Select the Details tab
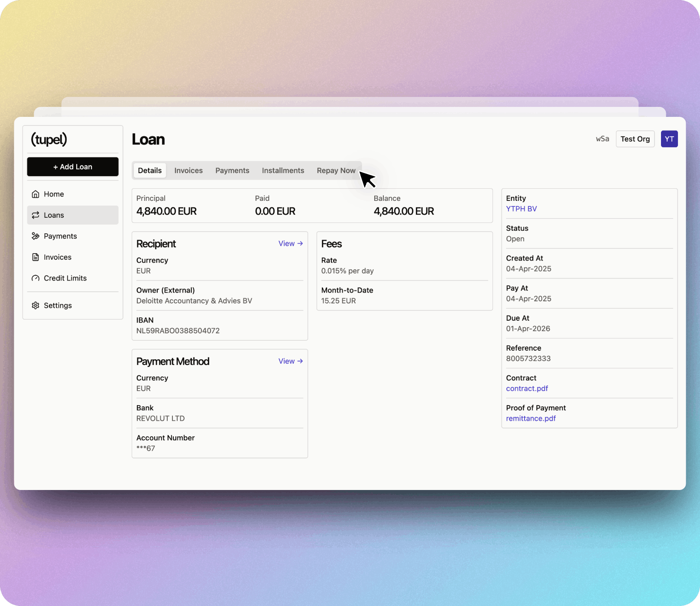Image resolution: width=700 pixels, height=606 pixels. pyautogui.click(x=150, y=171)
